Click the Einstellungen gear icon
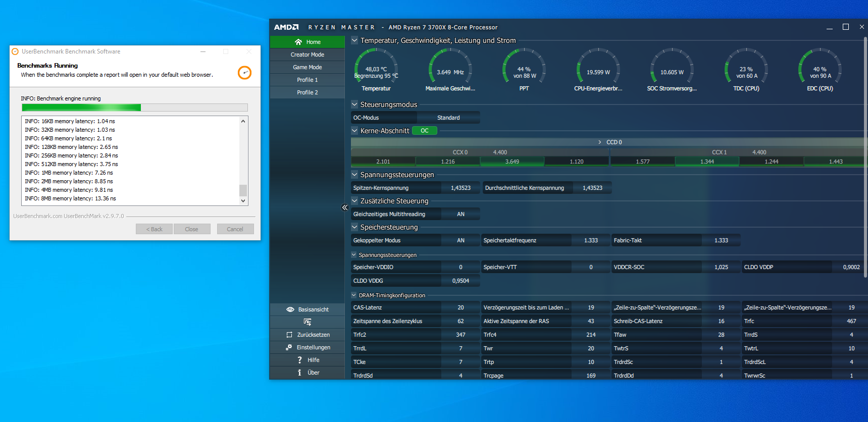Viewport: 868px width, 422px height. coord(289,347)
